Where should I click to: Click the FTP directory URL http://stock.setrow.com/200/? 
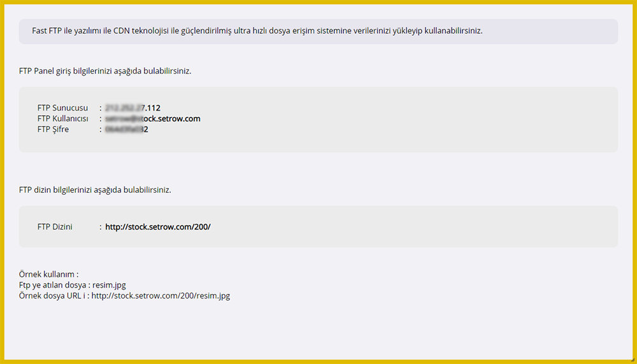click(157, 227)
